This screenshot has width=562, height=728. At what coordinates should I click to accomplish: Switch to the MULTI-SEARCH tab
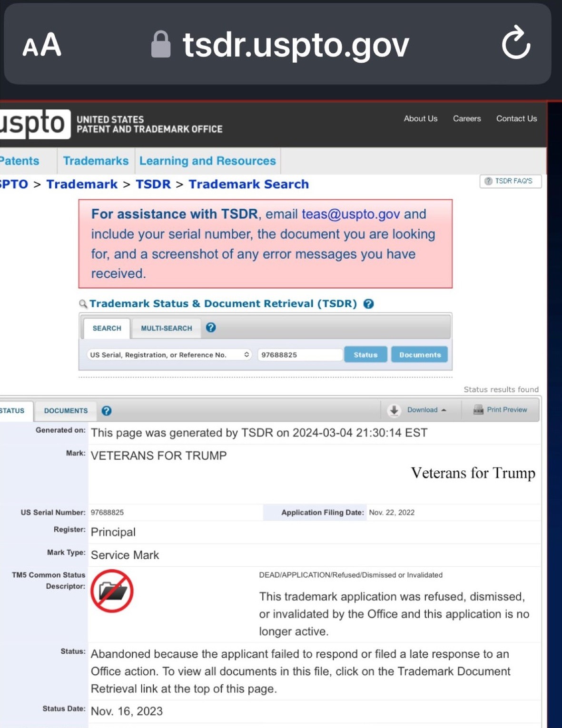tap(167, 328)
